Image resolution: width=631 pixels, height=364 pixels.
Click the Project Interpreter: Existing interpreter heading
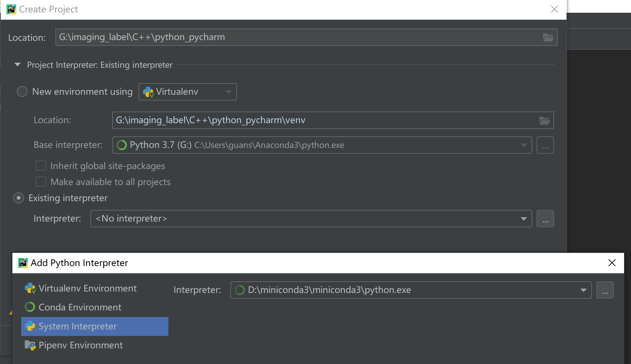[100, 65]
